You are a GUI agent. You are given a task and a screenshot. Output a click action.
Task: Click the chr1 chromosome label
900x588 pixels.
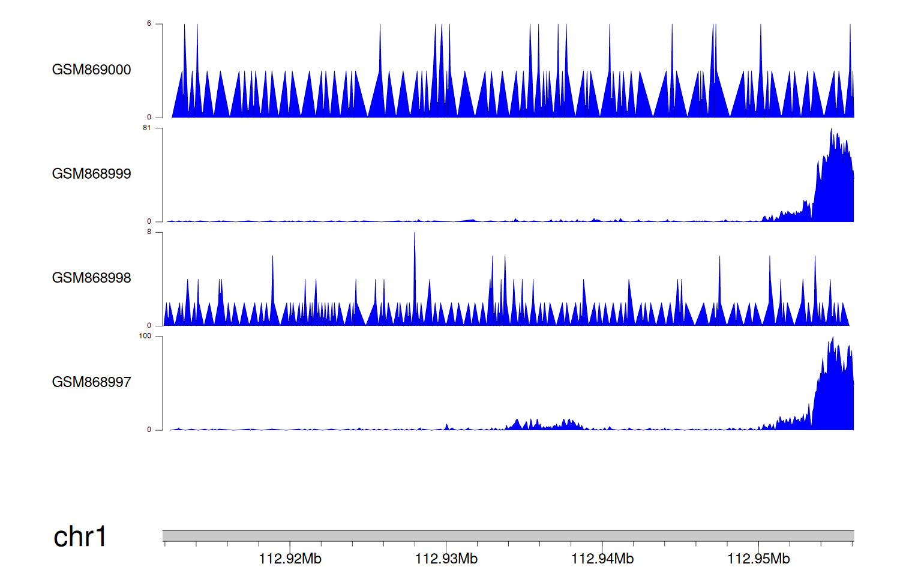(x=80, y=536)
